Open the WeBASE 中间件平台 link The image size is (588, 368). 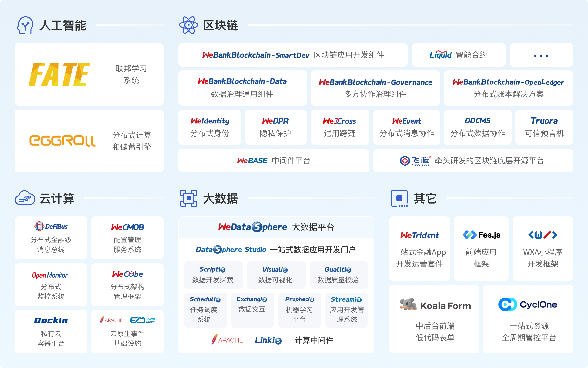(x=274, y=160)
